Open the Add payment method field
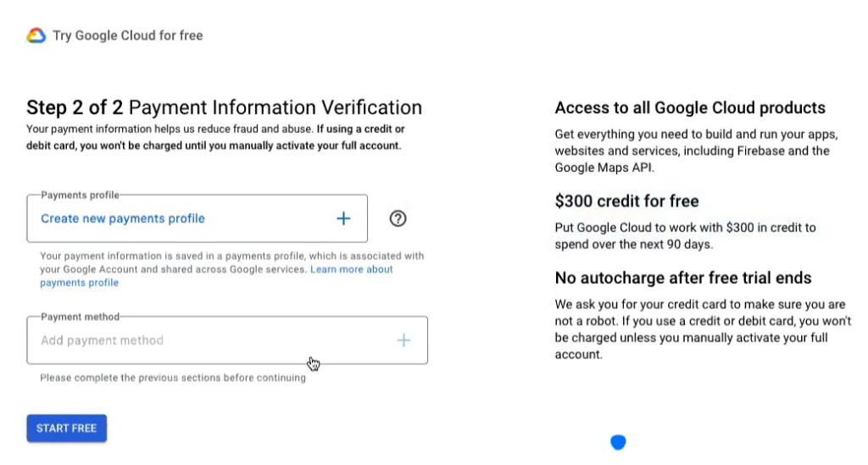Viewport: 868px width, 465px height. (x=227, y=340)
